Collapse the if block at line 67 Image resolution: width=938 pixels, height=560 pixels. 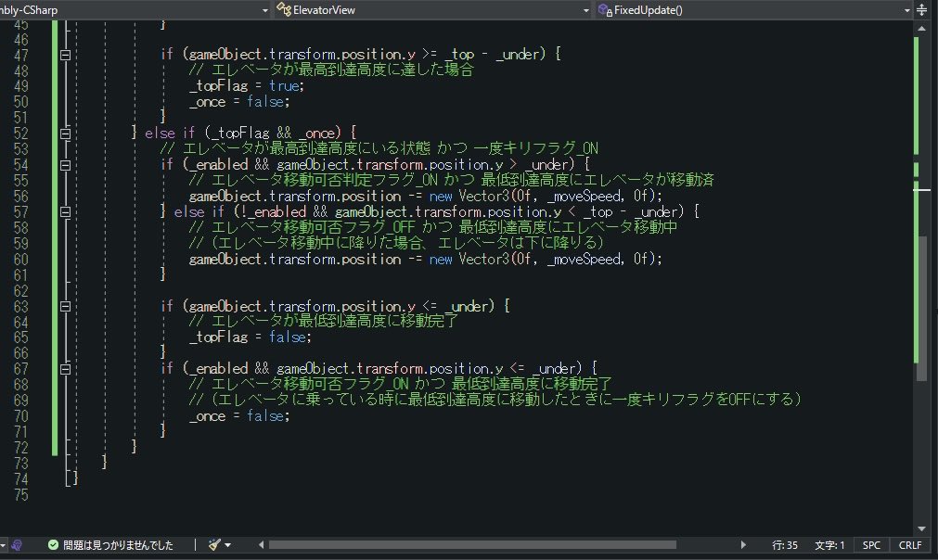point(66,369)
